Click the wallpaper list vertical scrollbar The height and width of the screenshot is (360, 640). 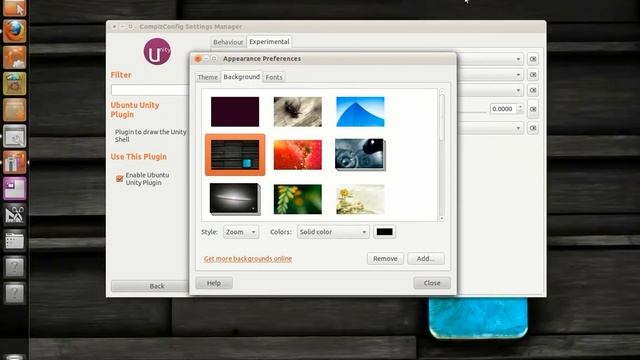(x=442, y=118)
